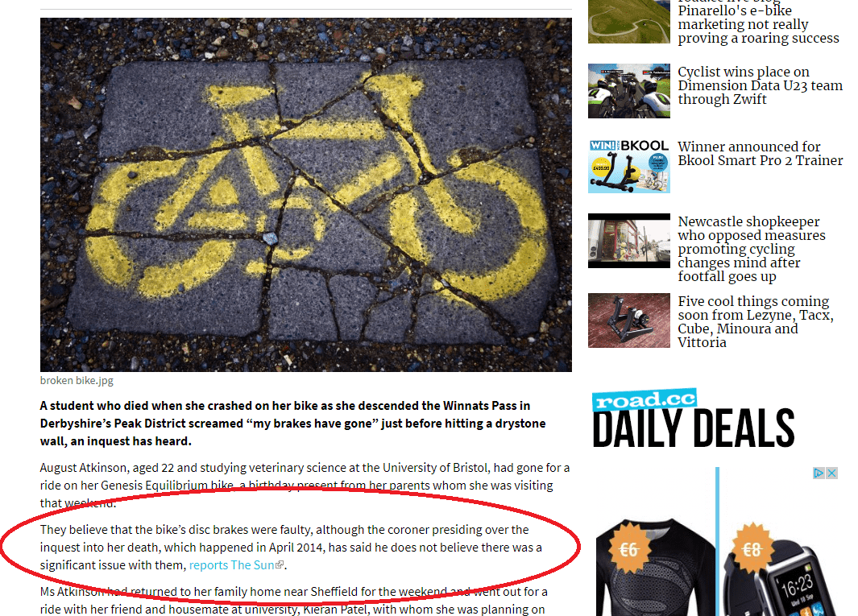Open Newcastle shopkeeper cycling measures article
Screen dimensions: 858x616
point(752,249)
